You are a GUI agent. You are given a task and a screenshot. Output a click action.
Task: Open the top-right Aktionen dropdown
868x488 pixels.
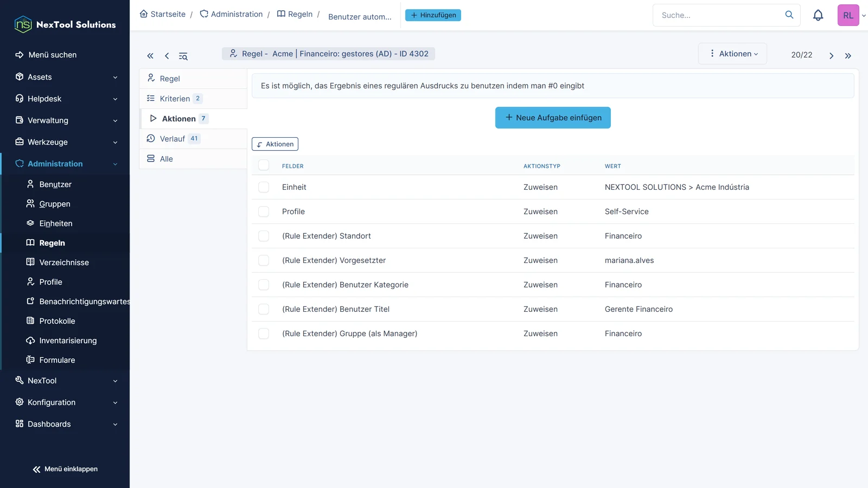click(x=732, y=54)
